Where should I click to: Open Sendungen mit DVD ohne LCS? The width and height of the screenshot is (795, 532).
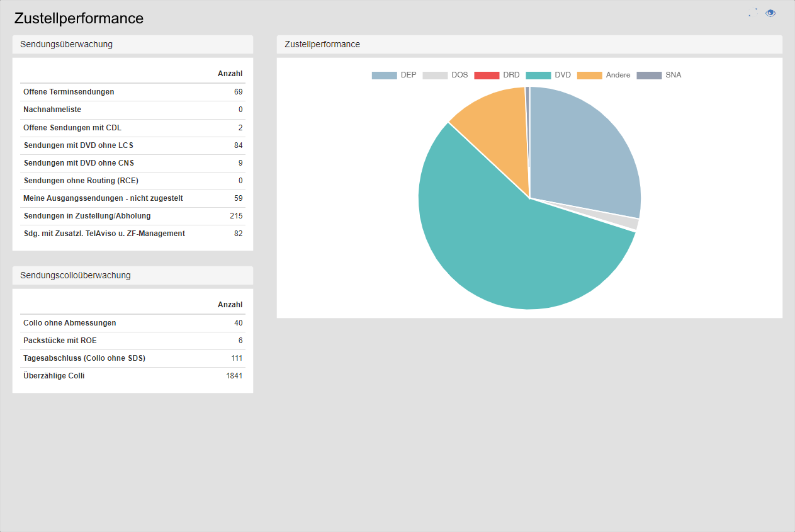pyautogui.click(x=78, y=145)
